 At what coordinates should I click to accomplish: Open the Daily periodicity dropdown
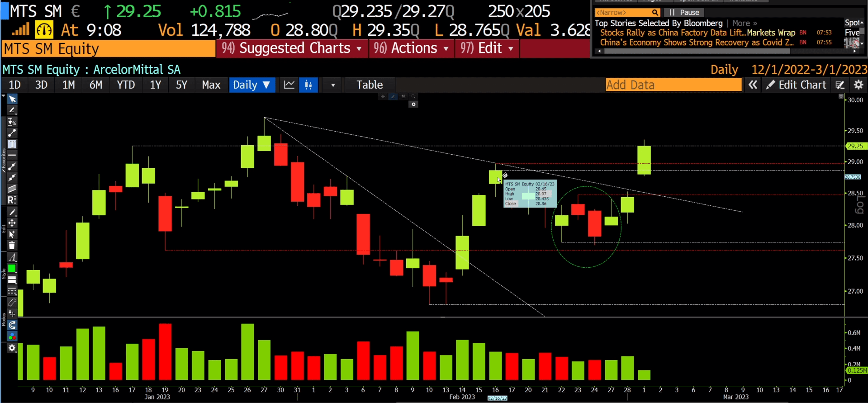pos(252,85)
